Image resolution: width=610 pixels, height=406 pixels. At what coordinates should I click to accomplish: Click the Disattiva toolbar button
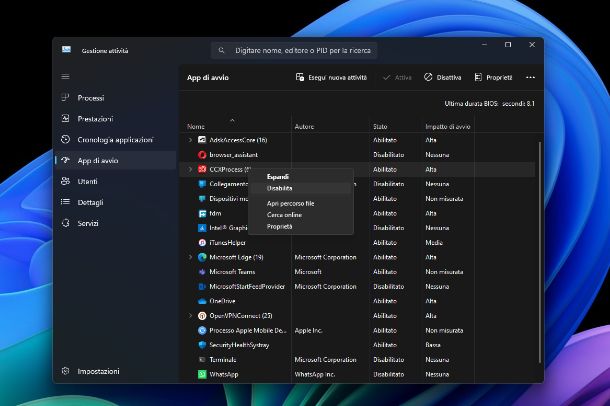(442, 77)
